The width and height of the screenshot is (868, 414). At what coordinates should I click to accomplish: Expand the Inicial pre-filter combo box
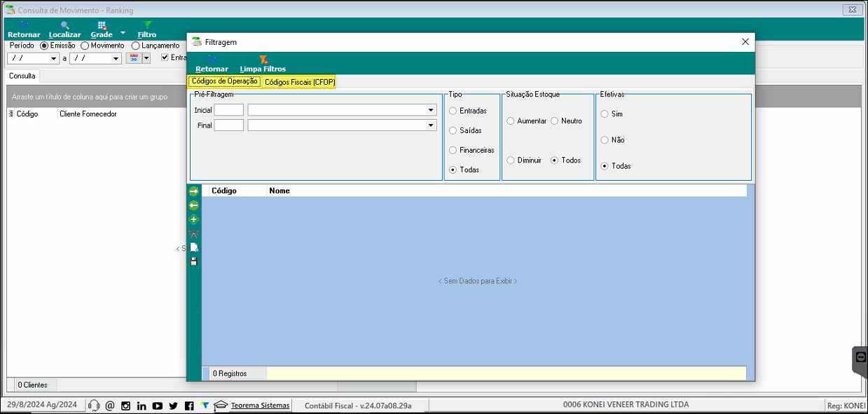(431, 110)
